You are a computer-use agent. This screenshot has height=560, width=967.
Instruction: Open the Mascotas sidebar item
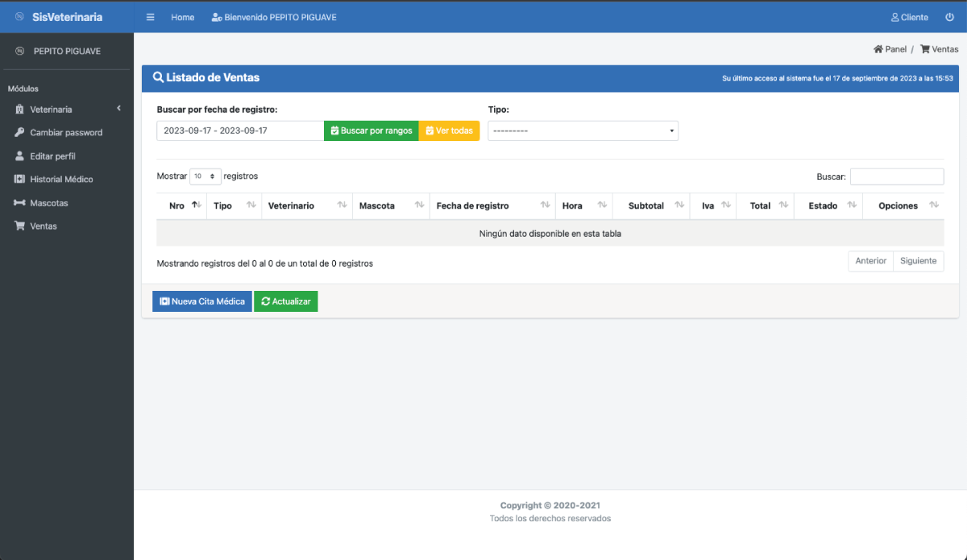(x=49, y=203)
